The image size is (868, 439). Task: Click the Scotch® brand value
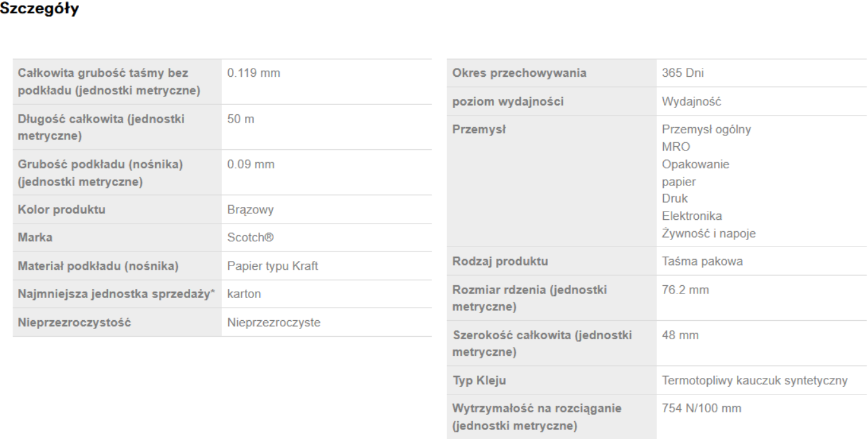pyautogui.click(x=250, y=238)
